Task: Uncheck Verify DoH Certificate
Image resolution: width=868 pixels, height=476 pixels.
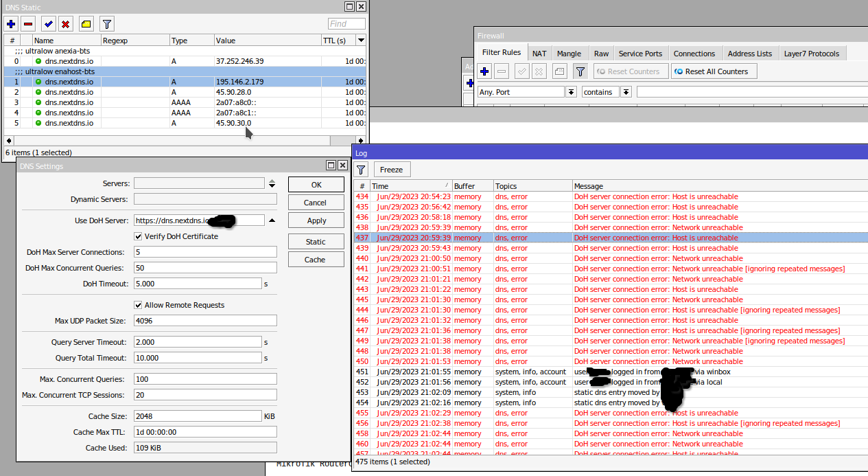Action: 138,236
